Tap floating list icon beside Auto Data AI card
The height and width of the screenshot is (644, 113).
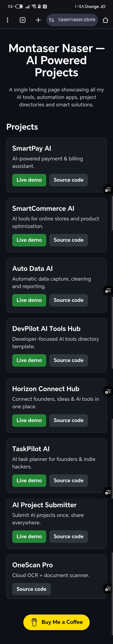(108, 290)
